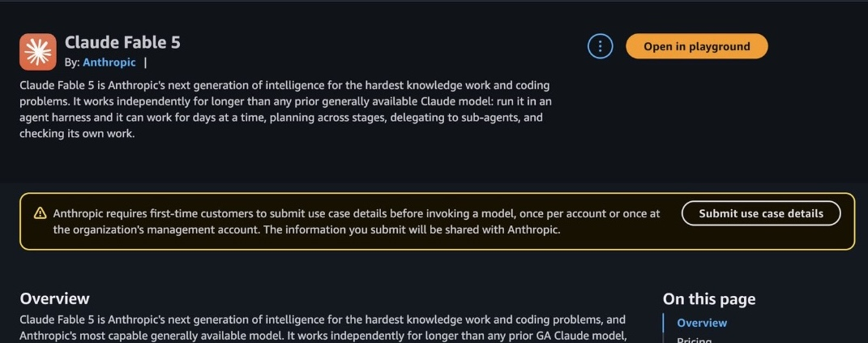This screenshot has width=868, height=343.
Task: Click the warning triangle icon in notice
Action: tap(40, 213)
